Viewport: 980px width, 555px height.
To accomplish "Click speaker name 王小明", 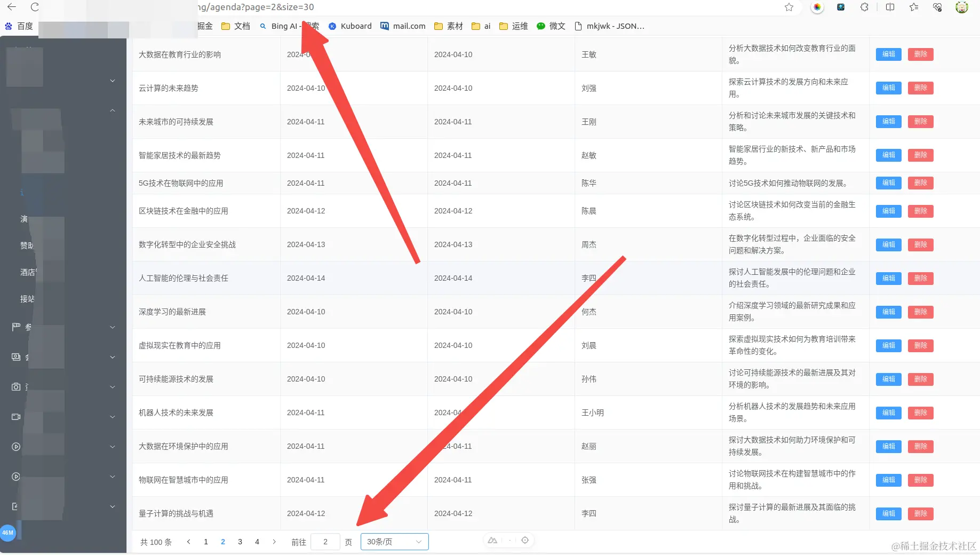I will tap(593, 413).
